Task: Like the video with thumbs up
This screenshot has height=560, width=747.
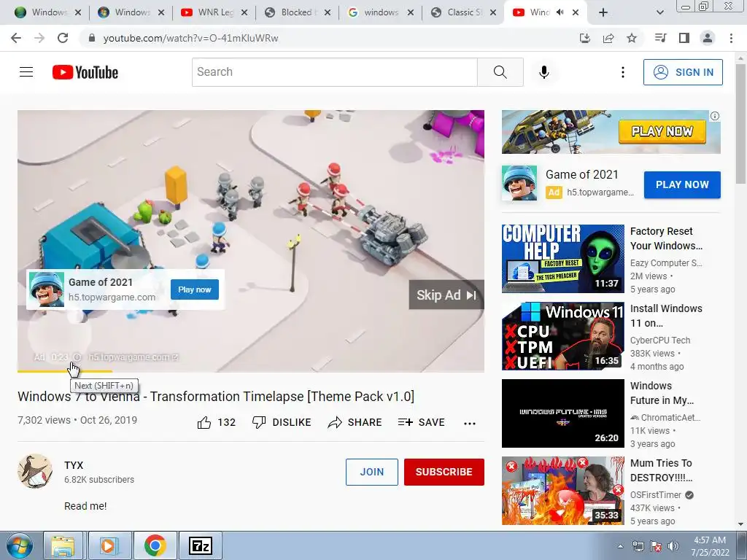Action: click(x=204, y=422)
